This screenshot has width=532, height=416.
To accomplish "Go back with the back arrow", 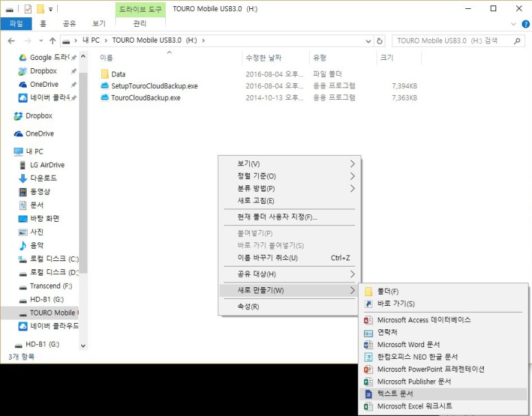I will [11, 41].
